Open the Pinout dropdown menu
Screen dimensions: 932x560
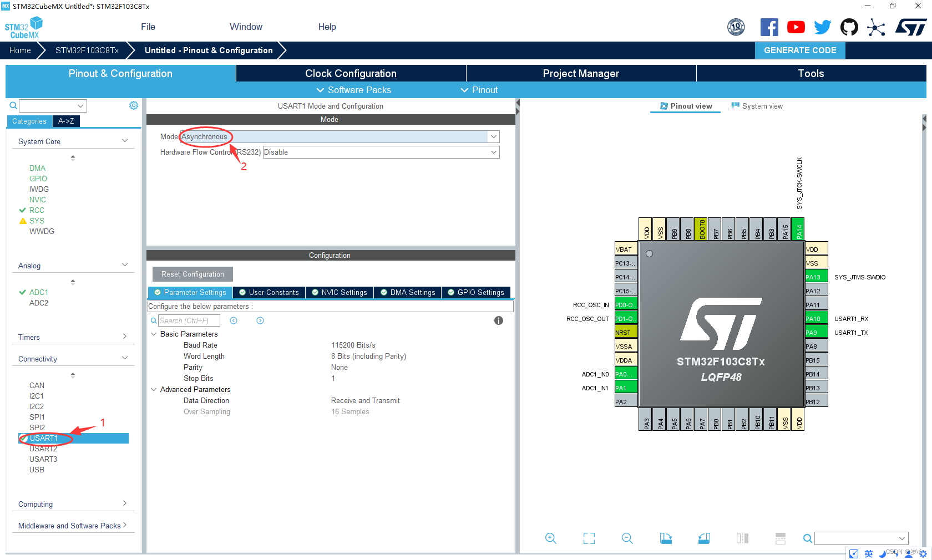coord(479,90)
